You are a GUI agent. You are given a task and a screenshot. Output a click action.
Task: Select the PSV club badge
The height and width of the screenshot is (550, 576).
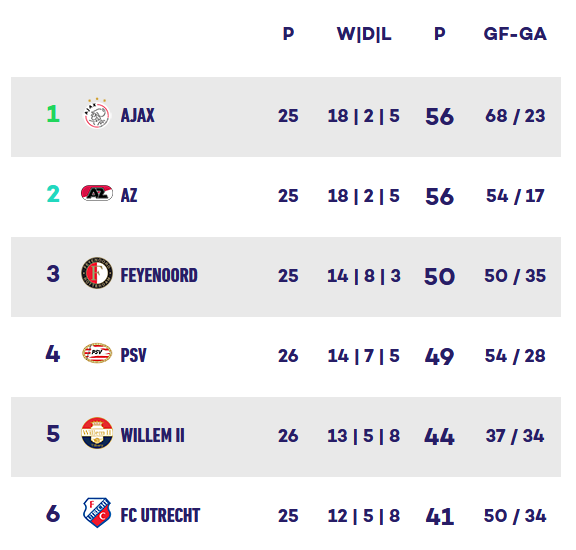pos(97,353)
